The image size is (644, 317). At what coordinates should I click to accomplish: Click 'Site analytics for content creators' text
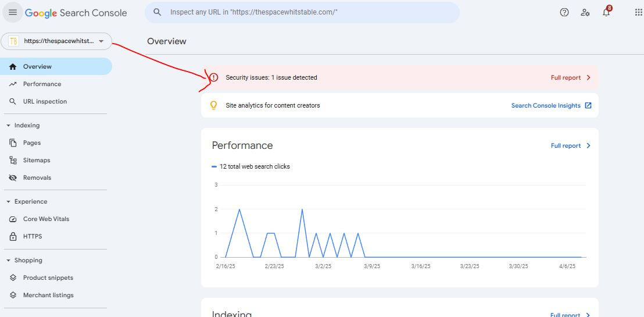pyautogui.click(x=273, y=105)
